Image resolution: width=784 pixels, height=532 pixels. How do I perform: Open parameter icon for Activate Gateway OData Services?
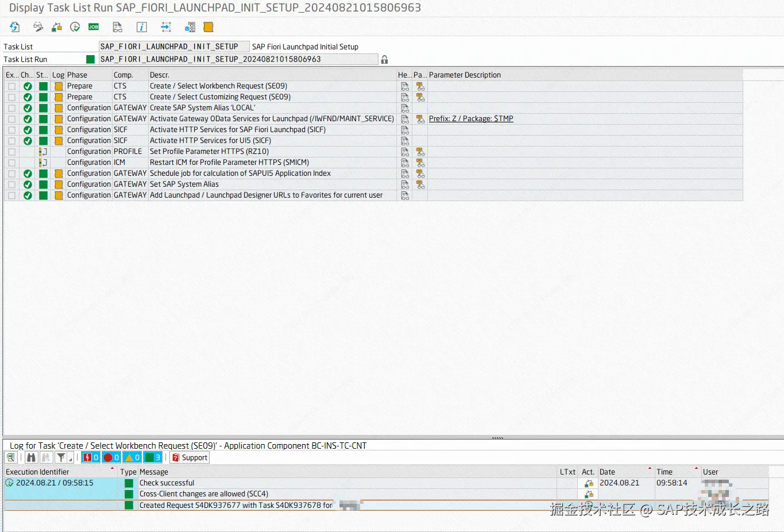click(420, 119)
